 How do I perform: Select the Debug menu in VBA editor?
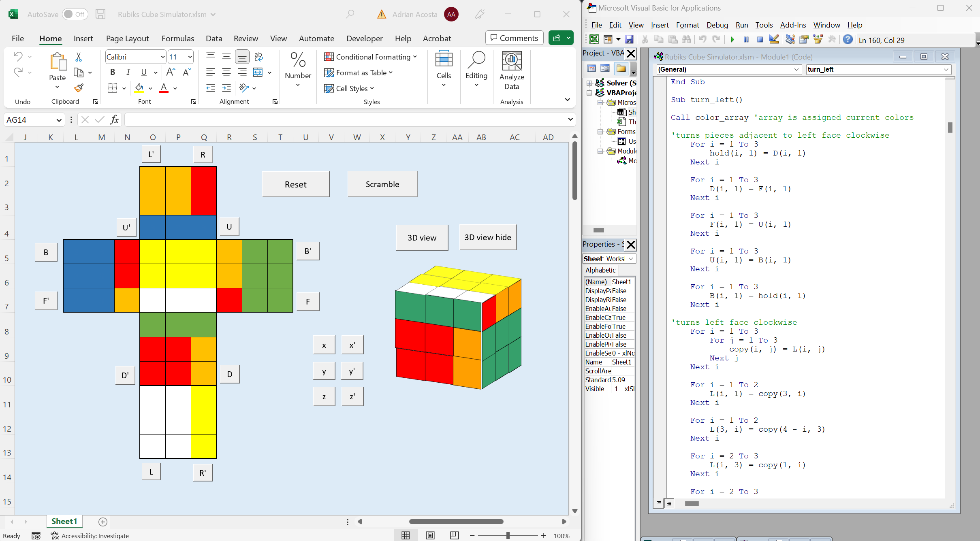pyautogui.click(x=717, y=25)
